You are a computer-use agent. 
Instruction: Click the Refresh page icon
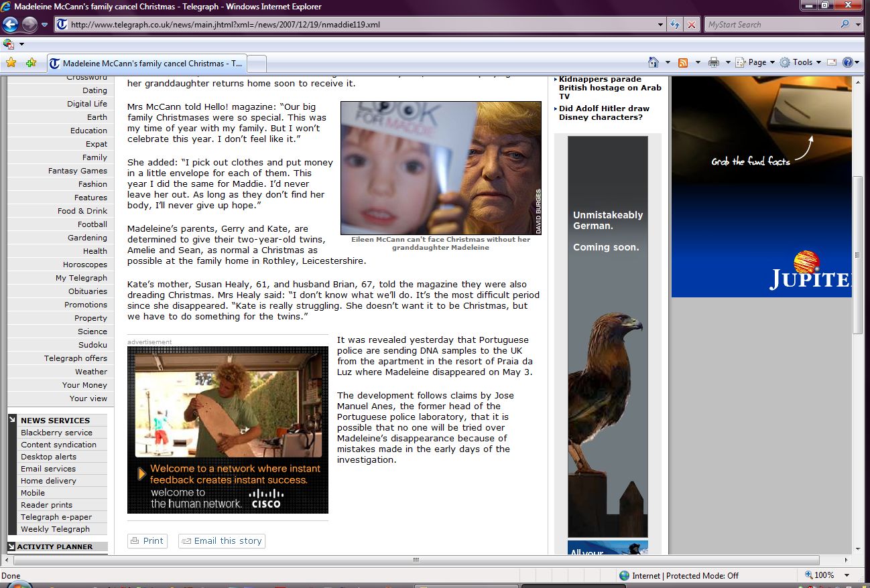coord(676,25)
